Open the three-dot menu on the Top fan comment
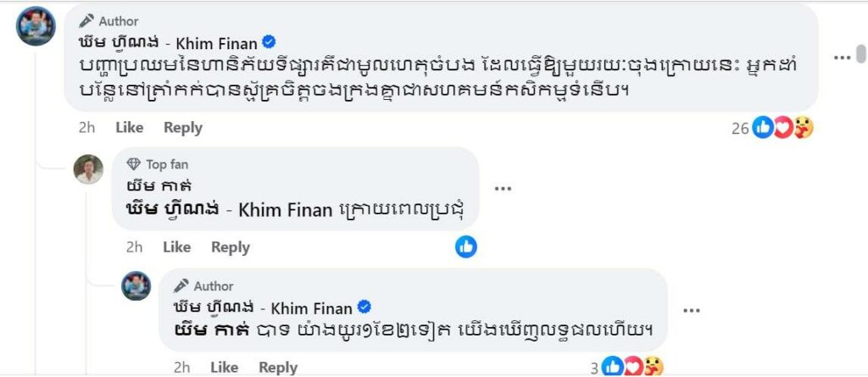 click(x=503, y=188)
